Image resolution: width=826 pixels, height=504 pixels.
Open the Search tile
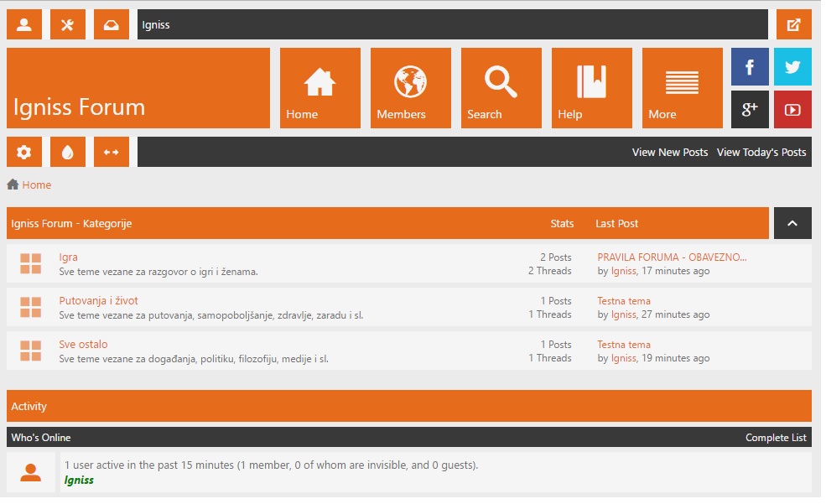(x=501, y=88)
